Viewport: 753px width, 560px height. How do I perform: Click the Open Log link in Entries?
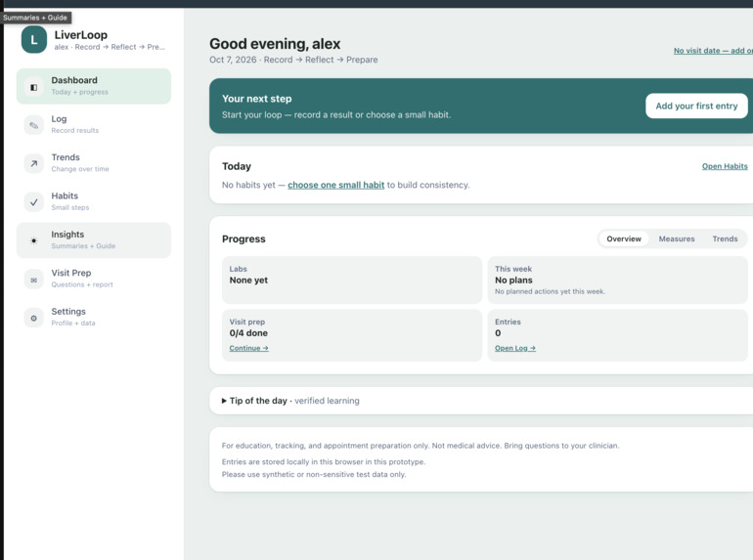click(x=514, y=348)
